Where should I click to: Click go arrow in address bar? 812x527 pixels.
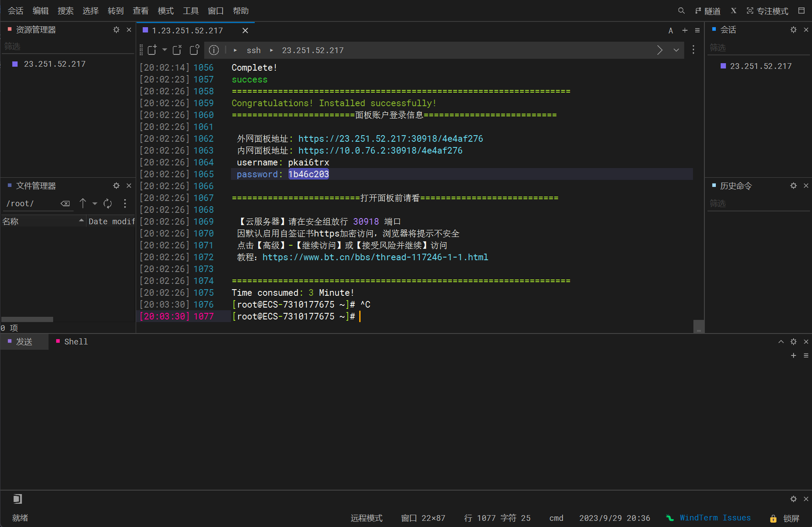[660, 50]
